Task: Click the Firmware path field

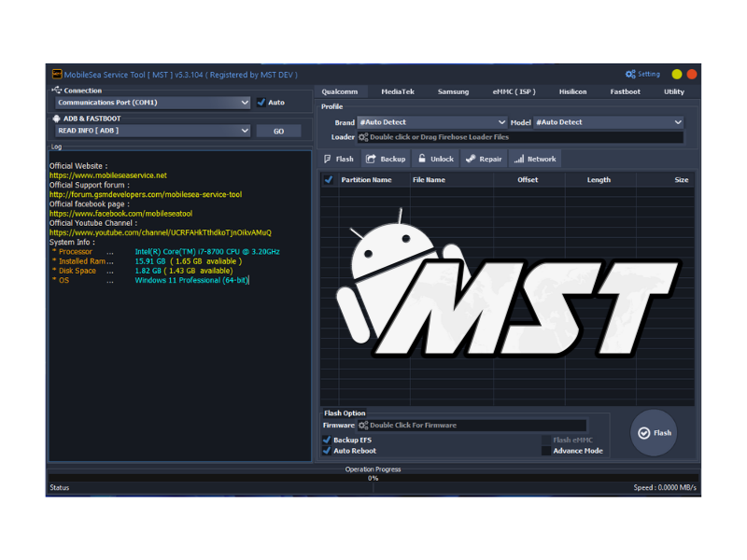Action: (x=472, y=426)
